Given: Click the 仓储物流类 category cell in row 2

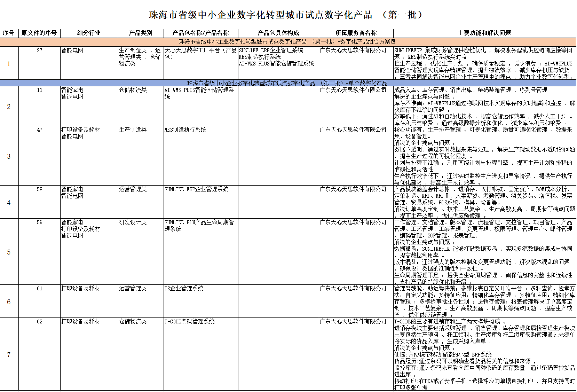Looking at the screenshot, I should pos(141,106).
